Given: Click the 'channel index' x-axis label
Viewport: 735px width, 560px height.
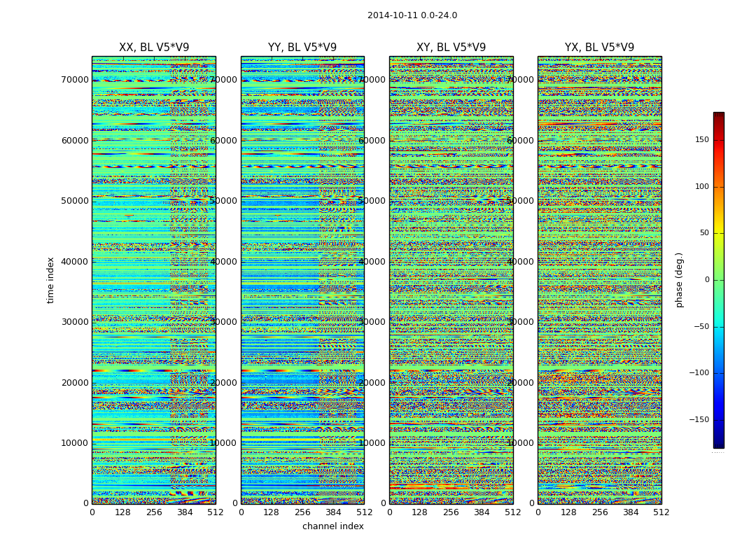Looking at the screenshot, I should click(x=332, y=526).
